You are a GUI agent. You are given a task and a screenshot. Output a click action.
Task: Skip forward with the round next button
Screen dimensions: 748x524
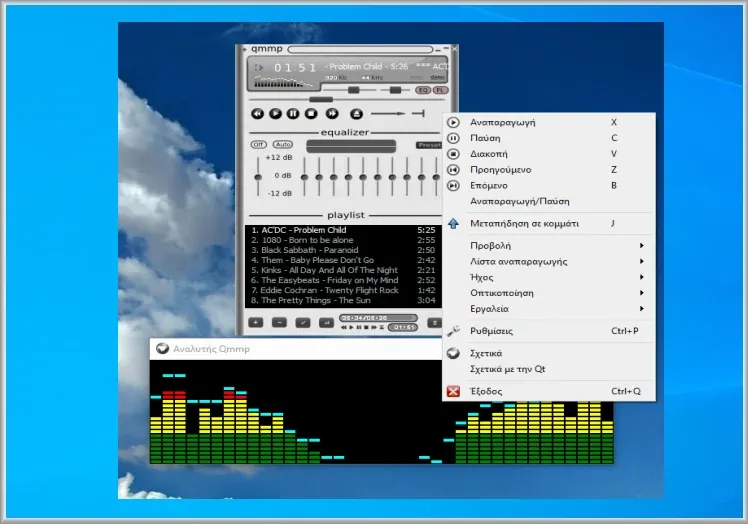tap(332, 114)
